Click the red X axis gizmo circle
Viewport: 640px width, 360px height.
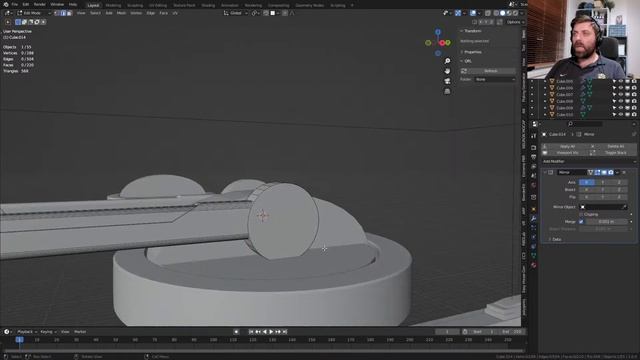pos(442,43)
